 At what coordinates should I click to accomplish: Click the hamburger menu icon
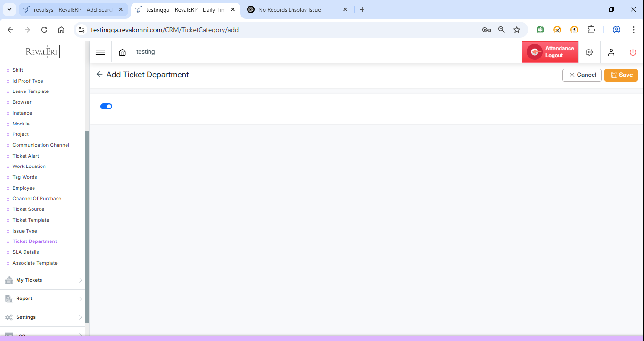(100, 52)
